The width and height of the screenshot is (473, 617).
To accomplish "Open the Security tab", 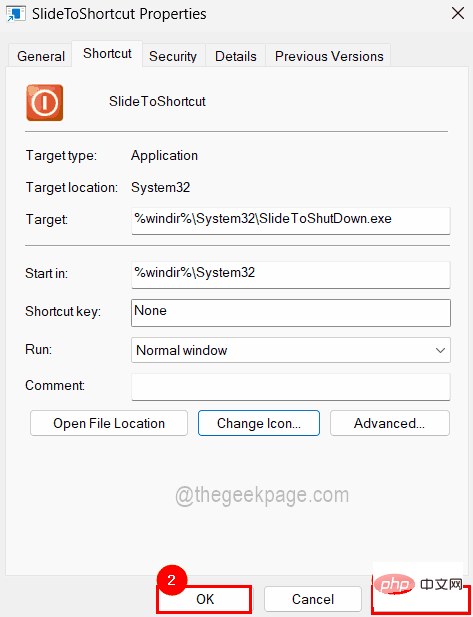I will pos(173,56).
